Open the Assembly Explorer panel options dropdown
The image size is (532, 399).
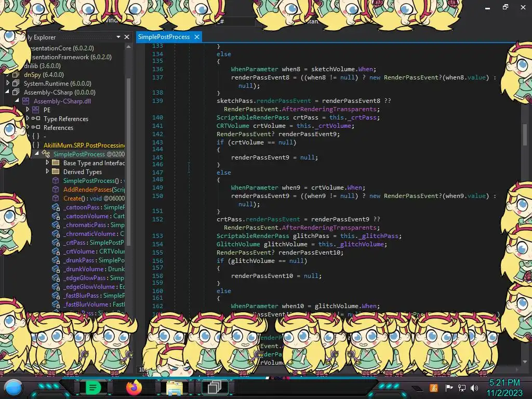pyautogui.click(x=118, y=37)
